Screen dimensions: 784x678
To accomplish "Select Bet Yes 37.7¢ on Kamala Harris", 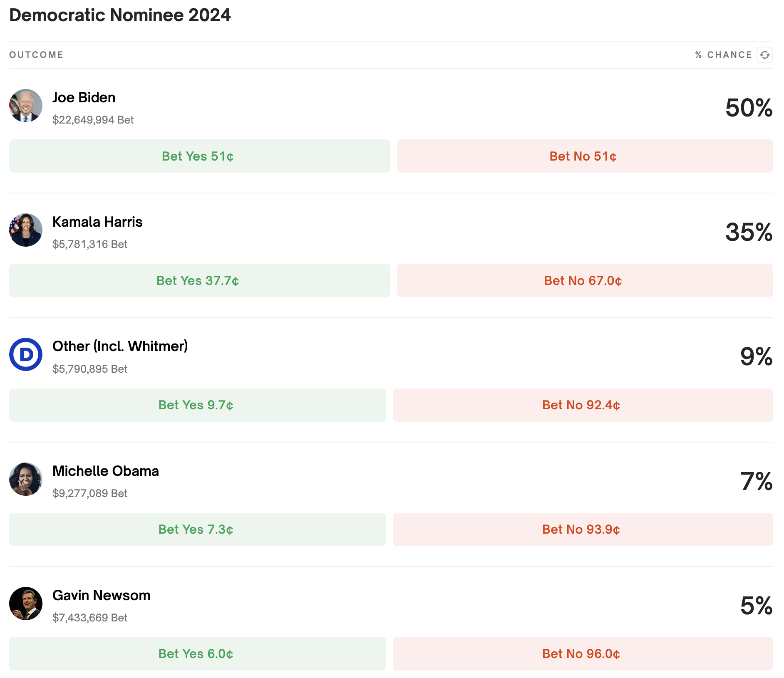I will (x=199, y=280).
